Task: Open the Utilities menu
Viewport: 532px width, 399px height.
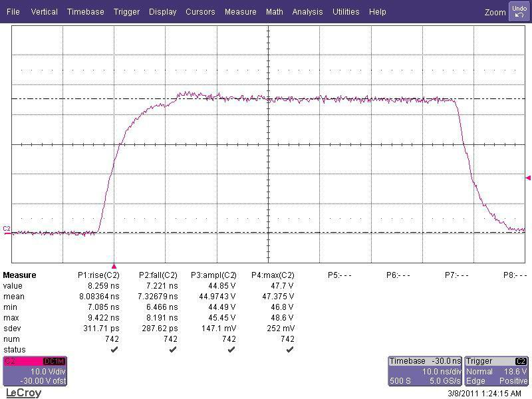Action: (346, 12)
